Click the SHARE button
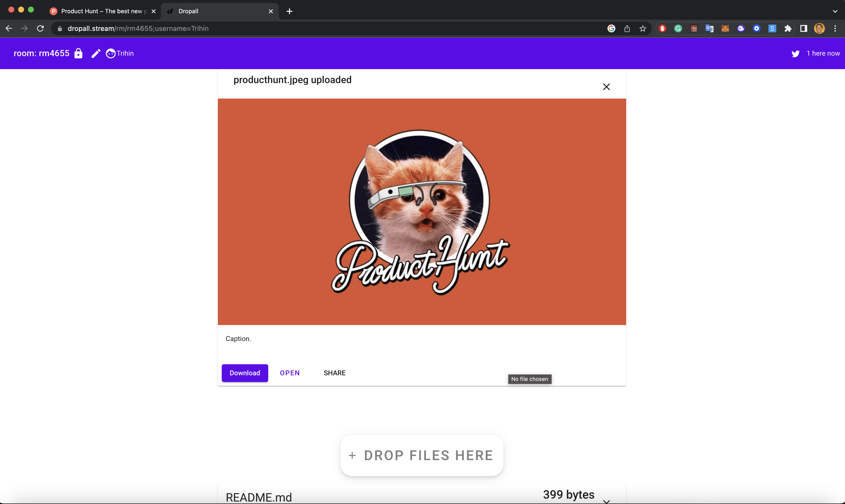This screenshot has width=845, height=504. (334, 373)
